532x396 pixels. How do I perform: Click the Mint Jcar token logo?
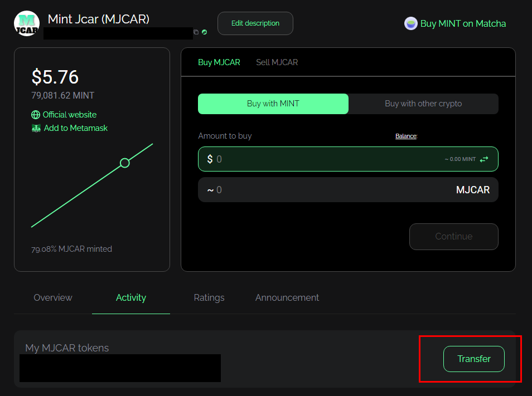coord(27,23)
